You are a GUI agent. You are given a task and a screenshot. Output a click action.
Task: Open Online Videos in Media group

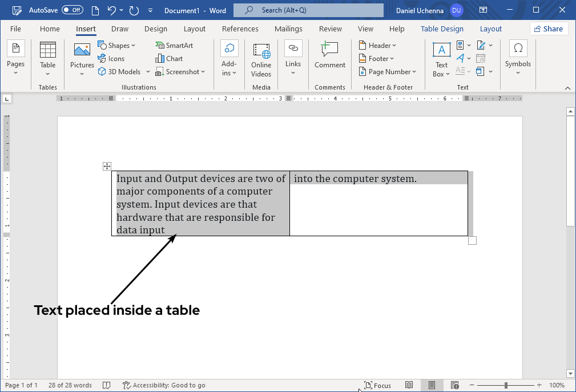261,60
